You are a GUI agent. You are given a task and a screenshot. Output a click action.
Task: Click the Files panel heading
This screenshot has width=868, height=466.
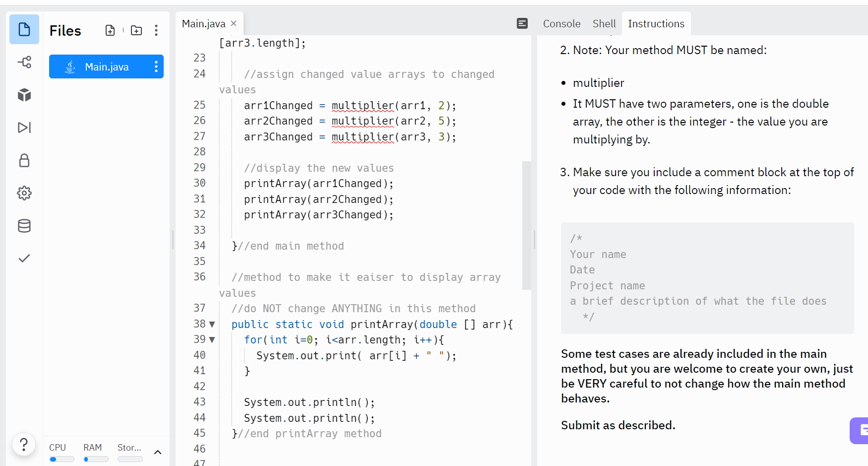65,31
